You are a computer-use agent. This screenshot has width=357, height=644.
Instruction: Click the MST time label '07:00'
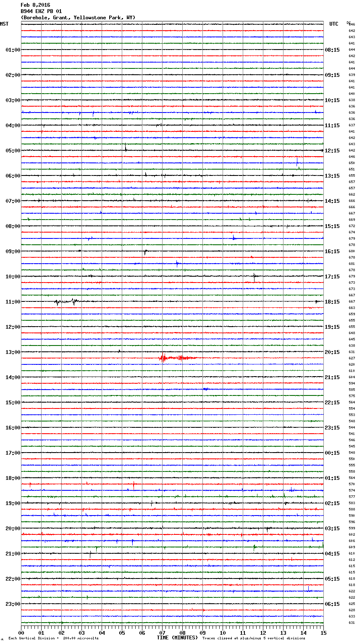[x=13, y=201]
